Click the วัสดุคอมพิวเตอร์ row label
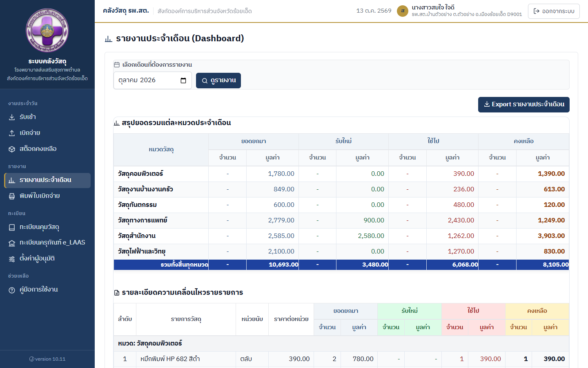Screen dimensions: 588x368 tap(140, 174)
